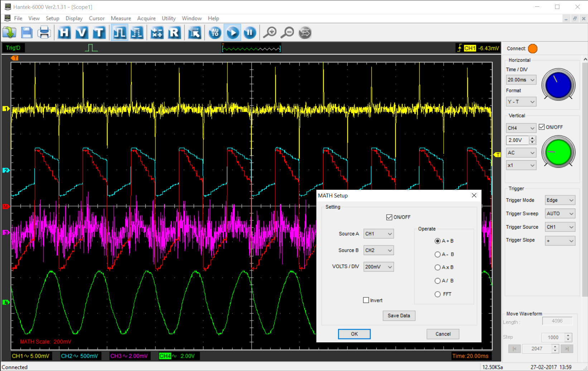
Task: Toggle the MATH Setup ON/OFF checkbox
Action: [x=389, y=217]
